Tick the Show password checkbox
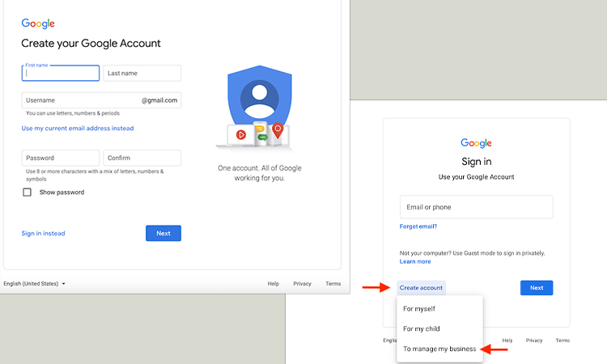Screen dimensions: 607x364 pyautogui.click(x=27, y=193)
